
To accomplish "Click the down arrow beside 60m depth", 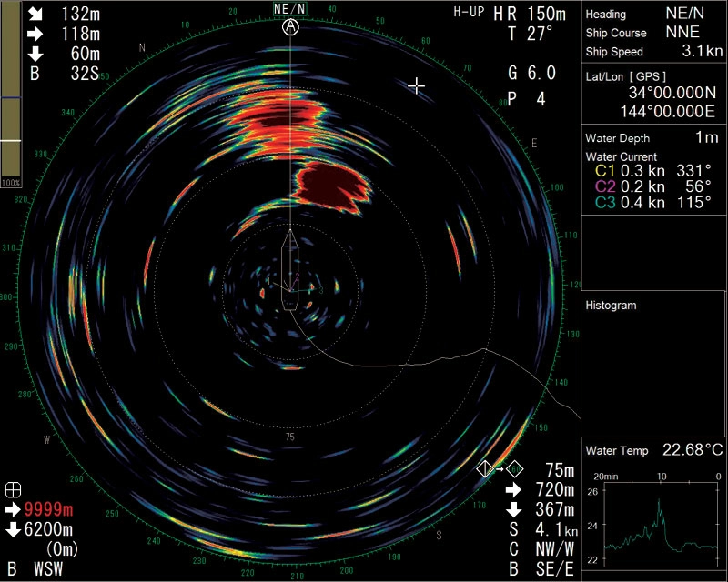I will coord(35,54).
